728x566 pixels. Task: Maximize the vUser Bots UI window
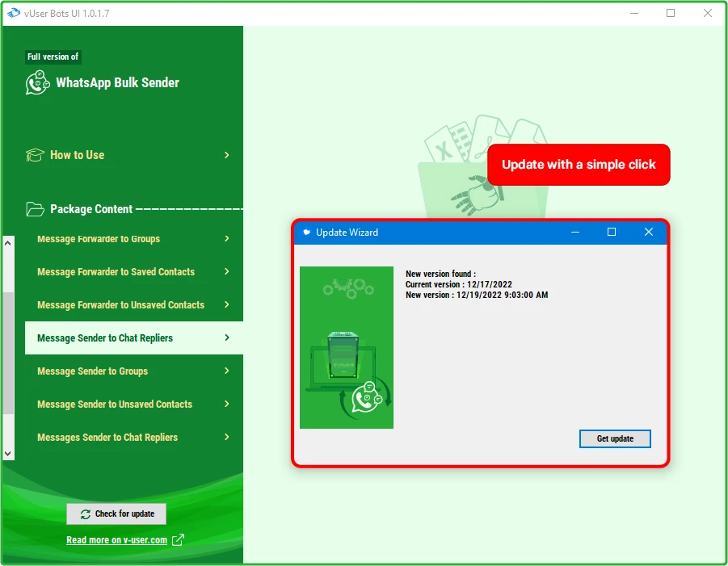671,13
